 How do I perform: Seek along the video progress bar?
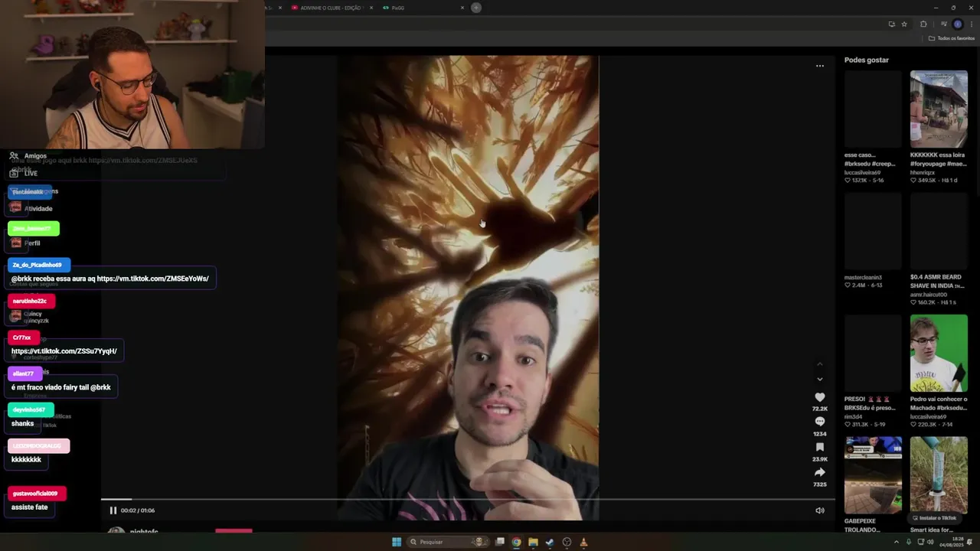pyautogui.click(x=468, y=500)
